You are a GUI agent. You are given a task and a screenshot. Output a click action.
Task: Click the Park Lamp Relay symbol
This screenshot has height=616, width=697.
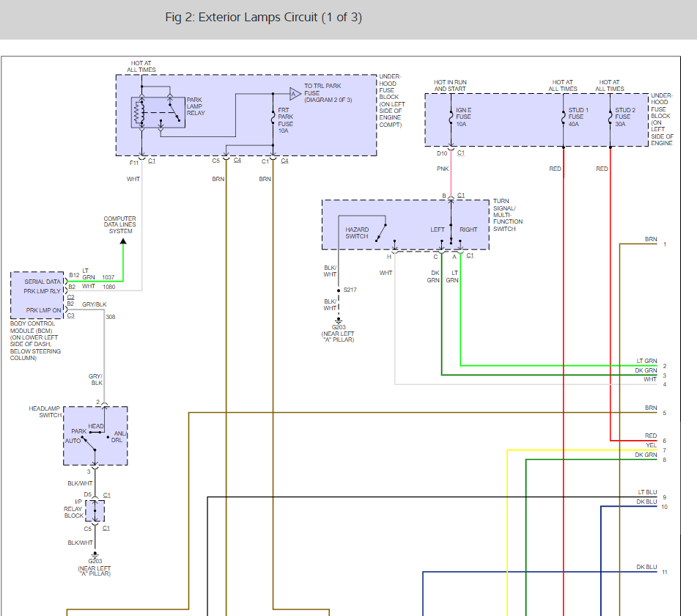point(158,112)
